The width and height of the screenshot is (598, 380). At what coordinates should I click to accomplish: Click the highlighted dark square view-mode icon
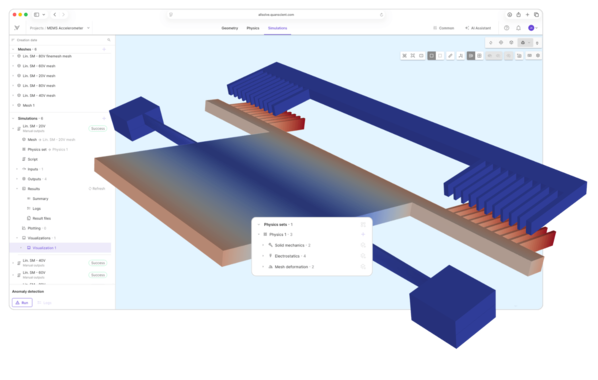click(x=431, y=56)
